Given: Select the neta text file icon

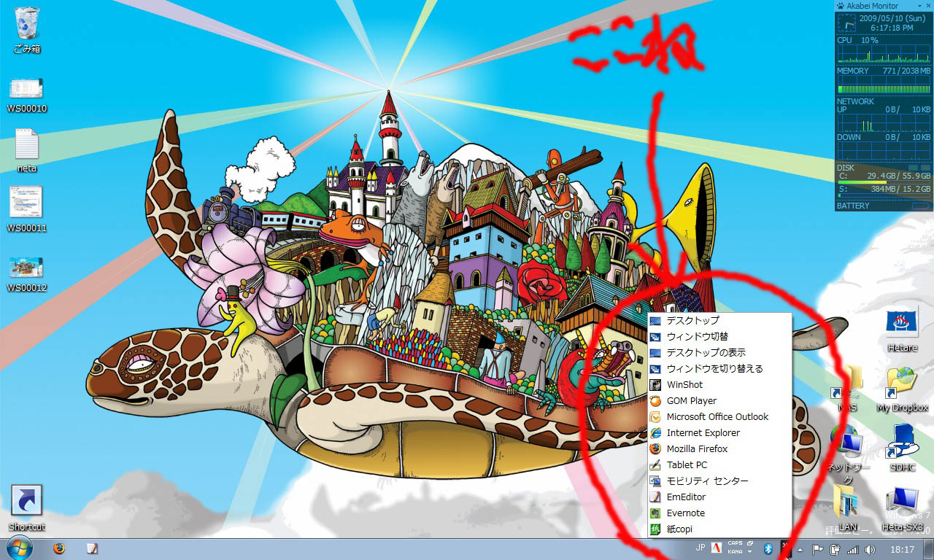Looking at the screenshot, I should tap(26, 151).
